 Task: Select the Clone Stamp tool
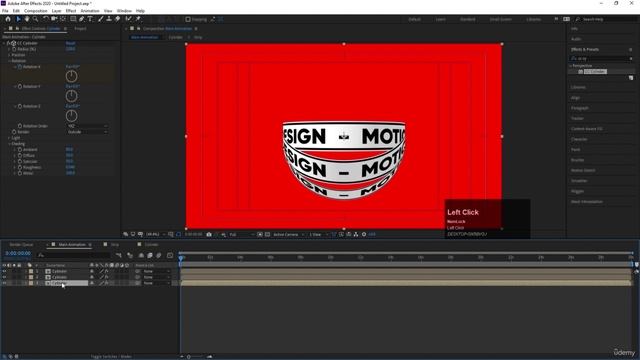coord(109,19)
